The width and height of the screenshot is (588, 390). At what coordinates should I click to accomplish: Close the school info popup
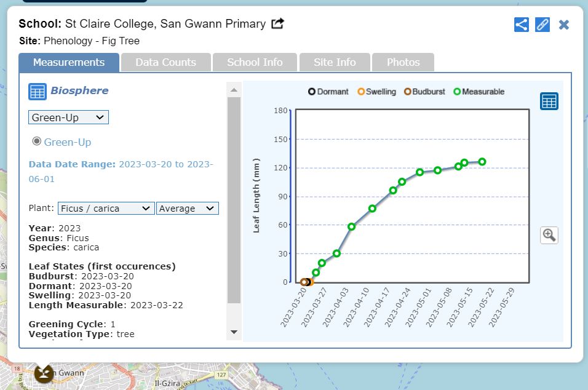click(563, 25)
